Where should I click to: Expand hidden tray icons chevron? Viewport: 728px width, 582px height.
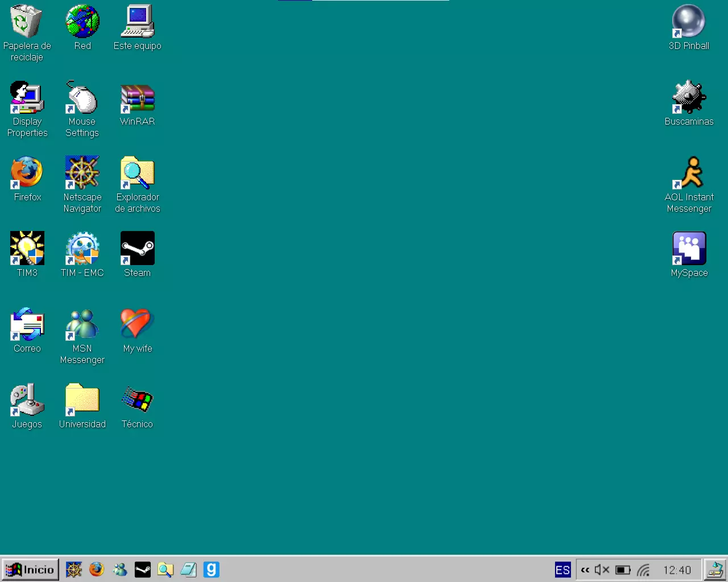click(x=585, y=570)
